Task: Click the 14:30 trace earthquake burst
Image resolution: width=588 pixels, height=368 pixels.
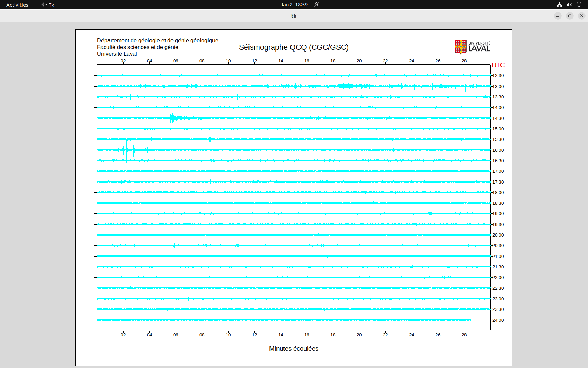Action: [x=172, y=118]
